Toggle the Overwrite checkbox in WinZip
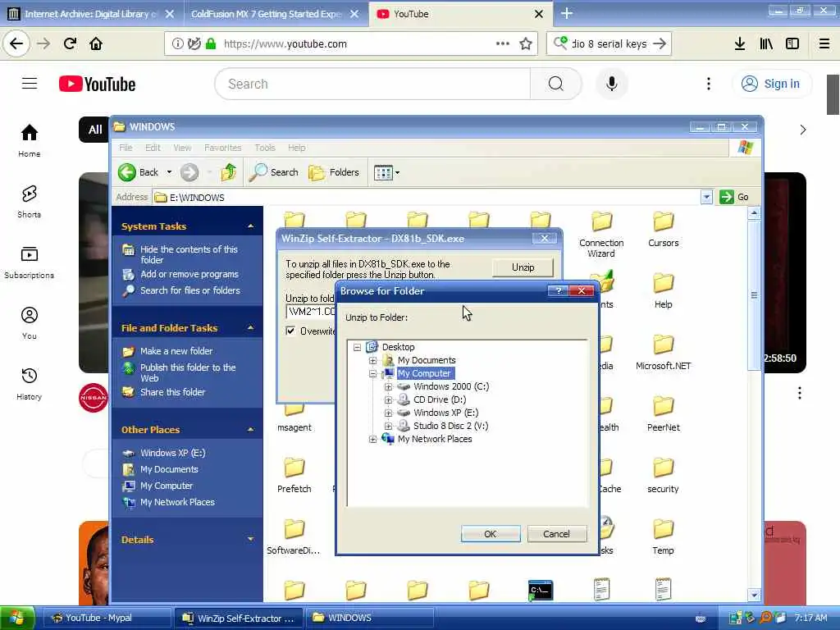The height and width of the screenshot is (630, 840). pyautogui.click(x=290, y=331)
